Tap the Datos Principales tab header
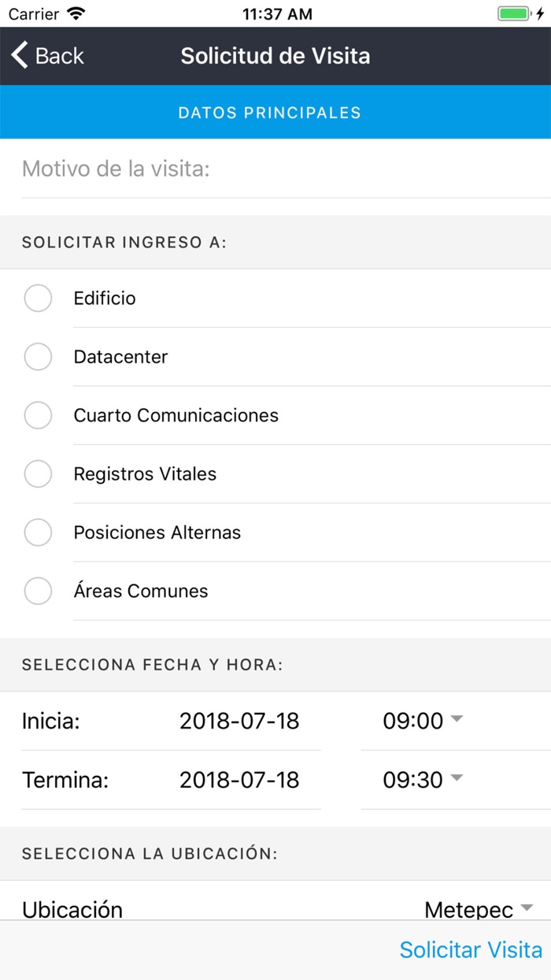The width and height of the screenshot is (551, 980). click(270, 113)
